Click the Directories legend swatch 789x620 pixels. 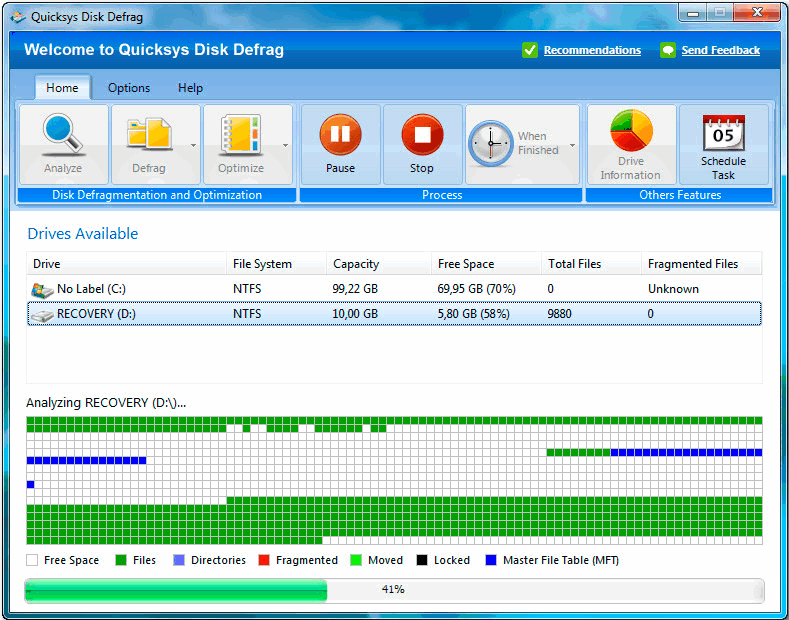click(x=179, y=560)
